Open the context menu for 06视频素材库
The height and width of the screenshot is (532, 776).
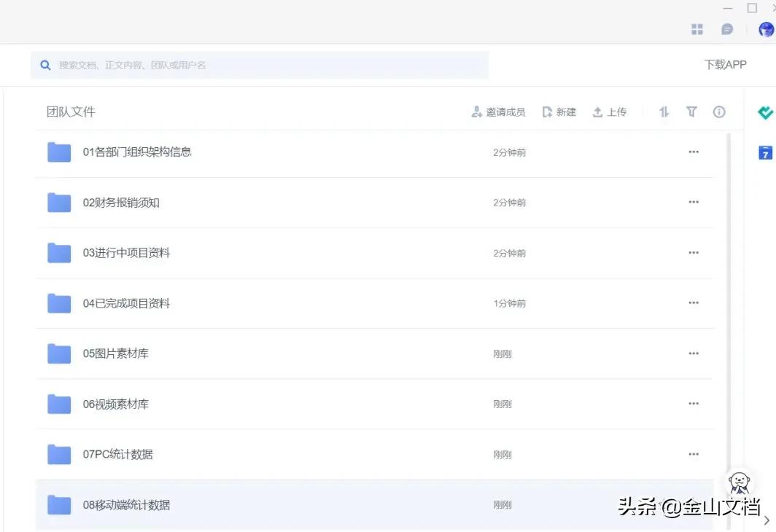pyautogui.click(x=693, y=404)
